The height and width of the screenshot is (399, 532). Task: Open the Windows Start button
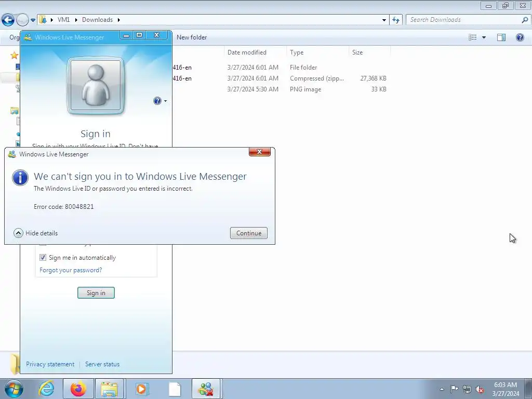[14, 389]
